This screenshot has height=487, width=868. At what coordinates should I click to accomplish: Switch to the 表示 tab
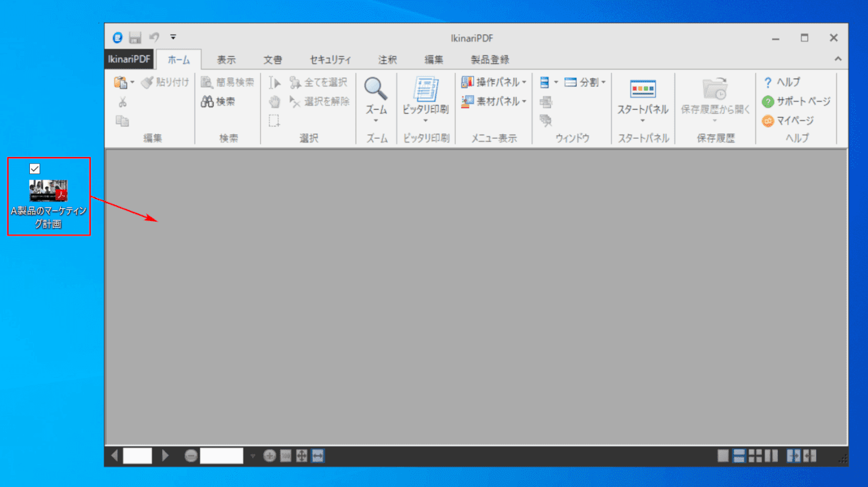pos(227,60)
